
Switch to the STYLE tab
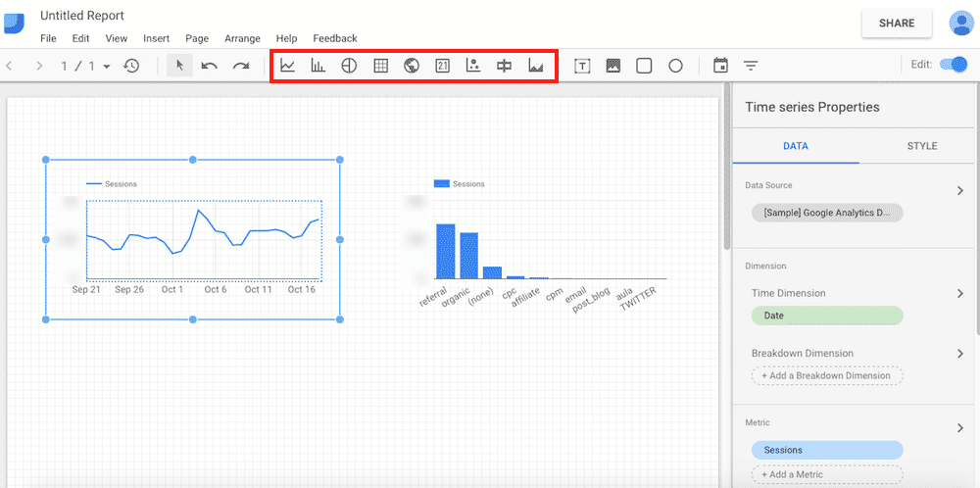[921, 146]
